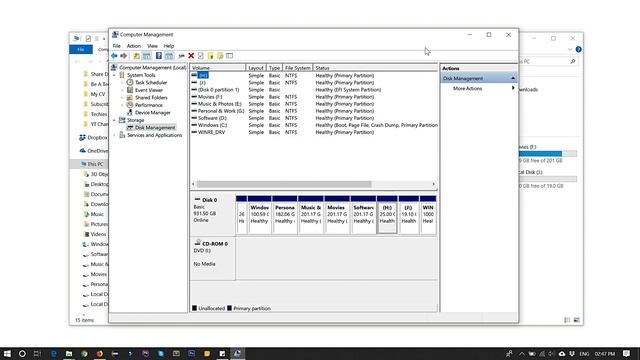This screenshot has height=360, width=640.
Task: Click Local Disk (J:) usage bar in File Explorer
Action: [x=547, y=179]
